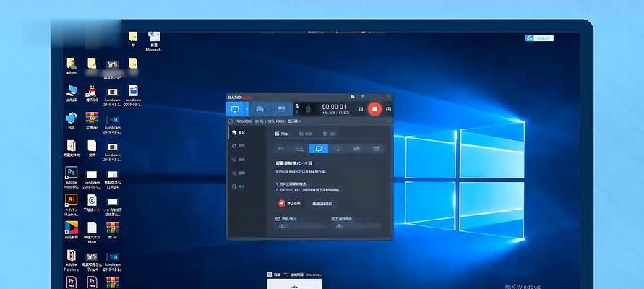Choose the gamepad icon in mode row
This screenshot has width=644, height=289.
click(356, 149)
